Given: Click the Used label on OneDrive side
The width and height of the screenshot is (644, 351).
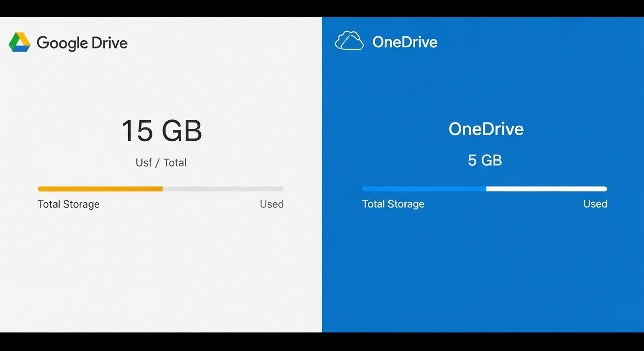Looking at the screenshot, I should point(595,204).
